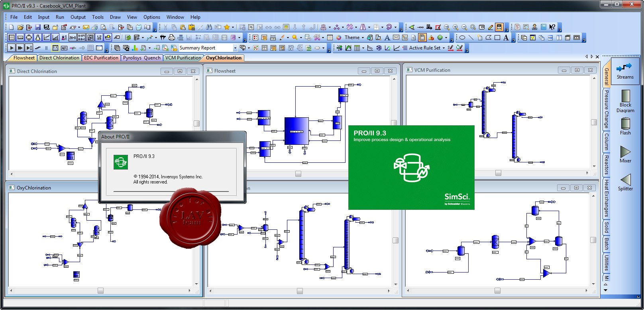
Task: Select the line drawing tool
Action: 471,38
